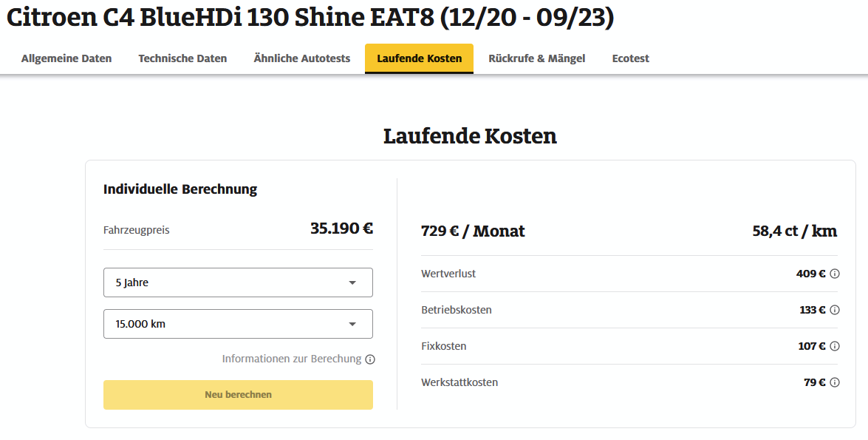Image resolution: width=868 pixels, height=440 pixels.
Task: Open Rückrufe & Mängel tab
Action: [536, 58]
